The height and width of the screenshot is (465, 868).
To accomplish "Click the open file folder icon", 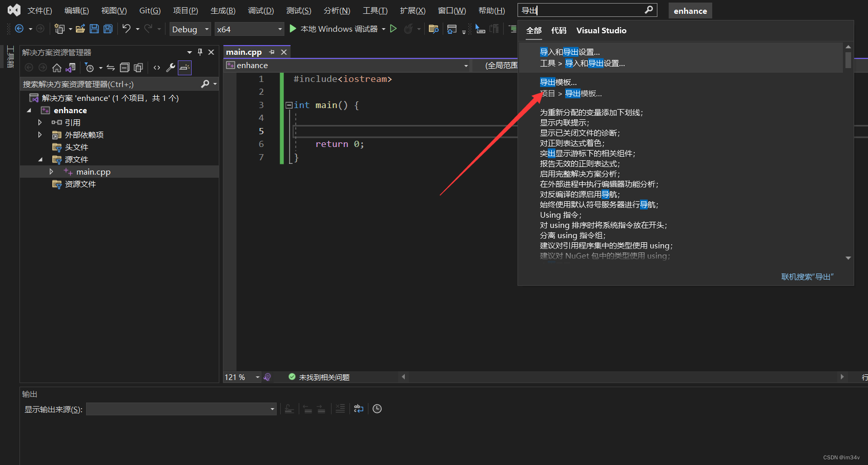I will click(80, 29).
